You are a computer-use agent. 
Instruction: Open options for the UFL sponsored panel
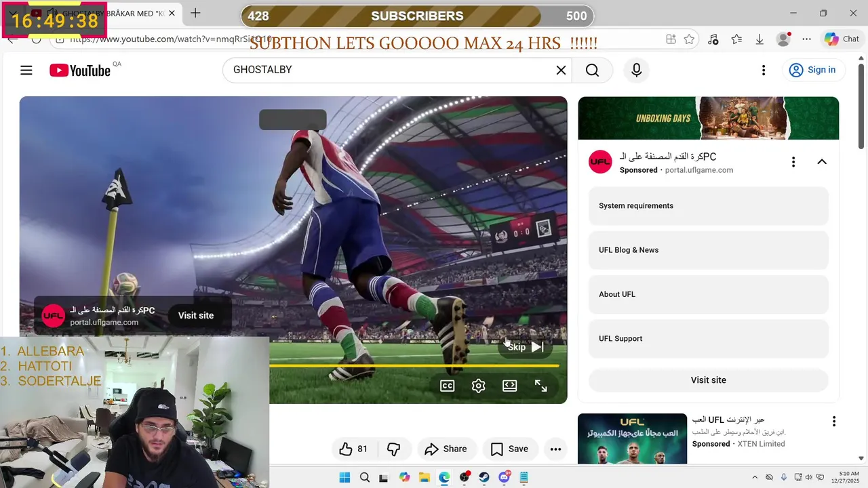[793, 162]
